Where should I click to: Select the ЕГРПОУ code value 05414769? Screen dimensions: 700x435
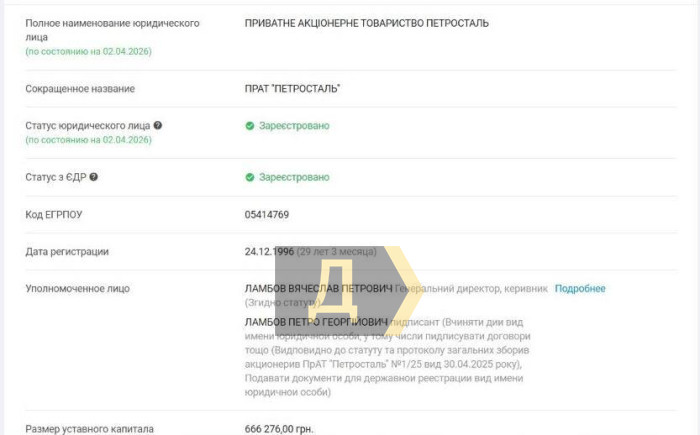point(267,215)
